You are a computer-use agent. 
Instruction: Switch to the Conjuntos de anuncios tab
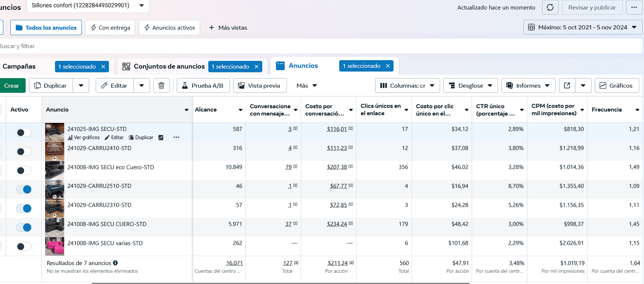click(x=163, y=67)
